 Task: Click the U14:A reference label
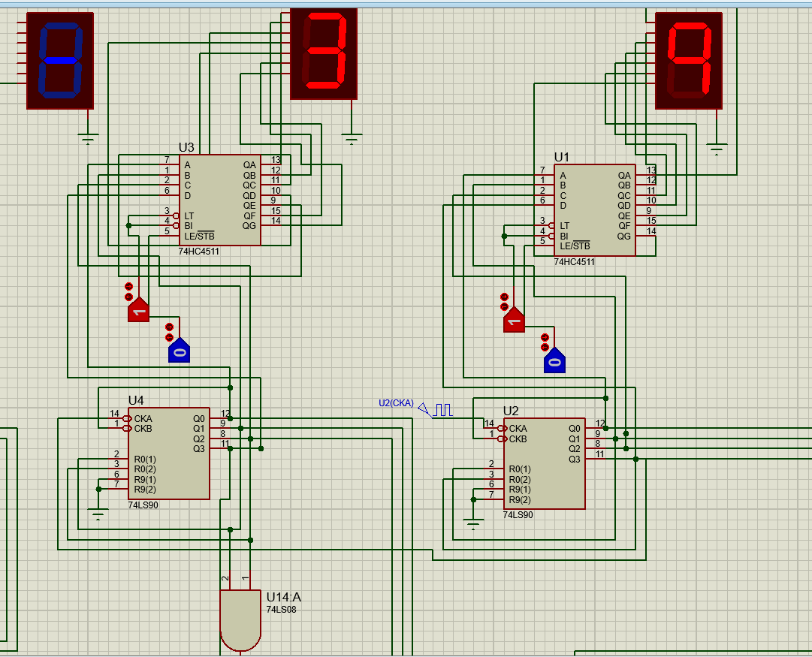point(283,597)
